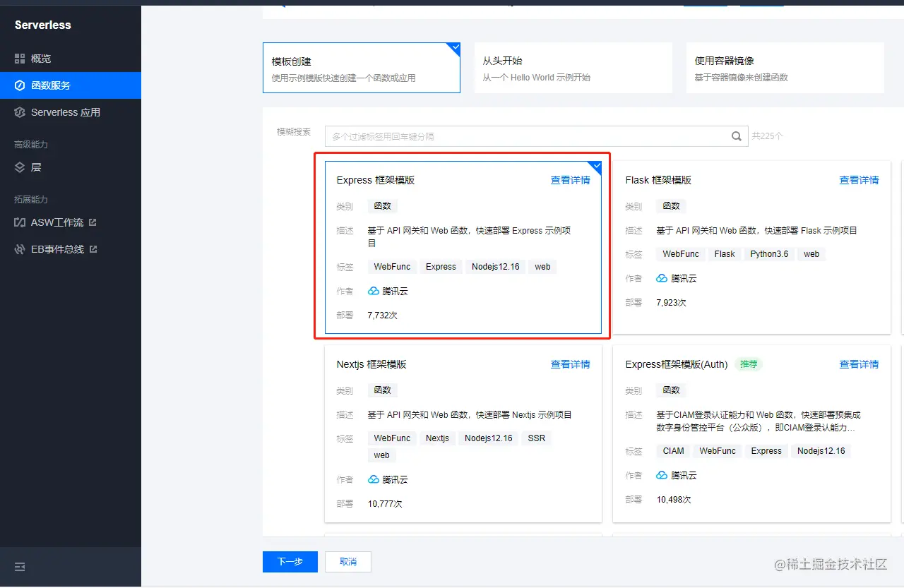
Task: Click the WebFunc tag in Flask card
Action: [x=681, y=254]
